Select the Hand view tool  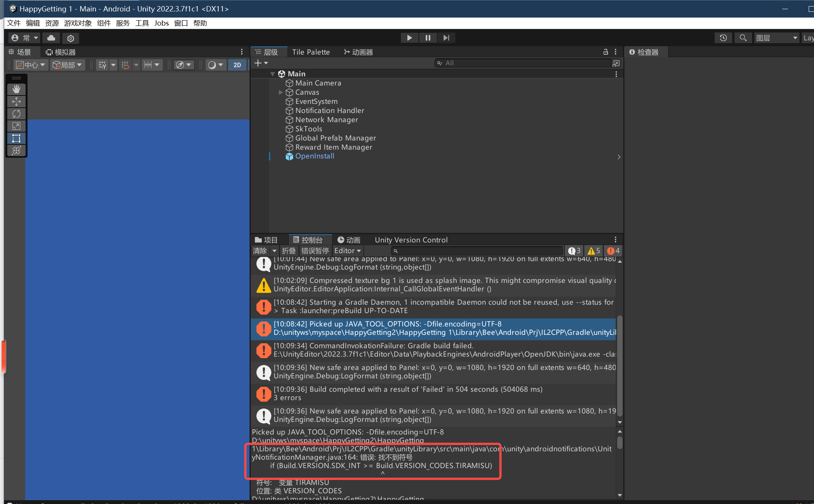click(16, 89)
